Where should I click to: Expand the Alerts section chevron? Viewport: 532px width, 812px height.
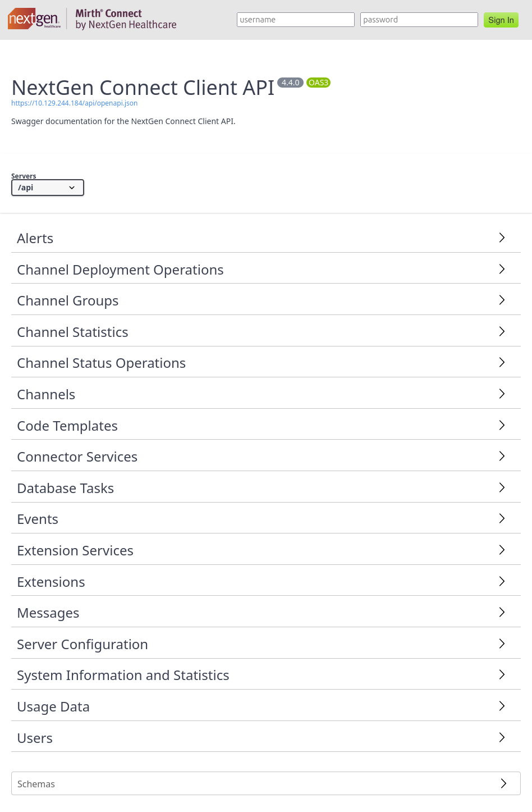click(502, 238)
